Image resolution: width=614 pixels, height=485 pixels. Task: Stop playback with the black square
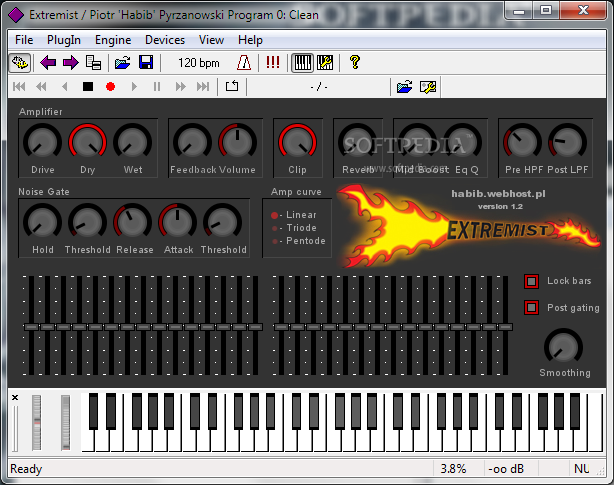[x=88, y=87]
